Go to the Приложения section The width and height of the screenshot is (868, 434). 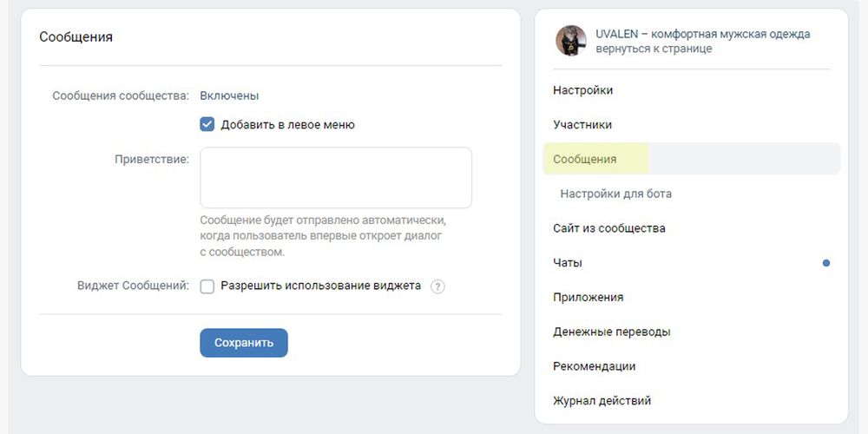click(x=588, y=297)
